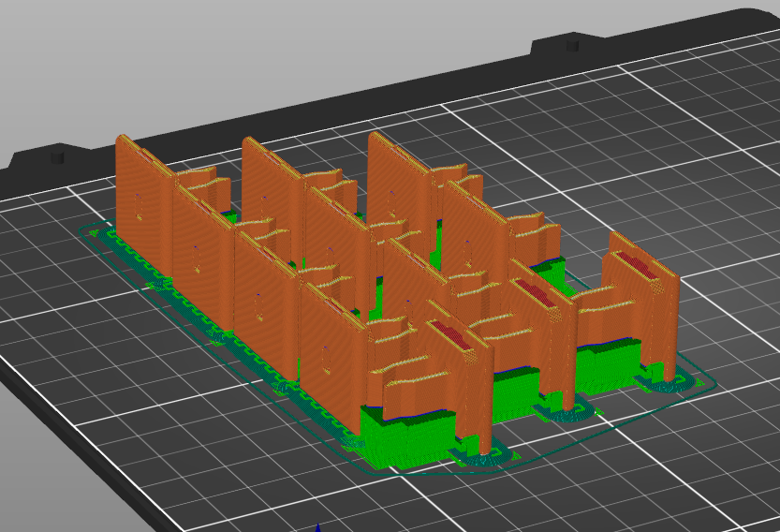Click the left notch on the bed's back edge
Viewport: 780px width, 532px height.
(x=54, y=155)
